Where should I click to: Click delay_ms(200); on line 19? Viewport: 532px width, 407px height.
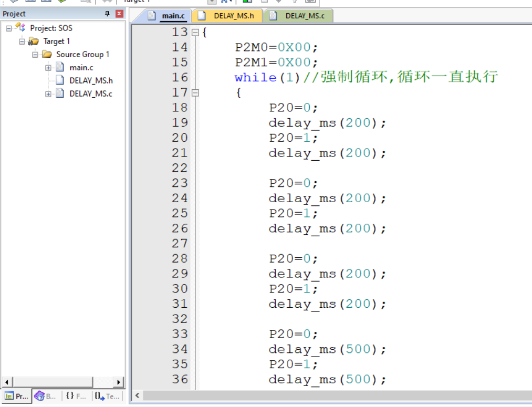327,123
